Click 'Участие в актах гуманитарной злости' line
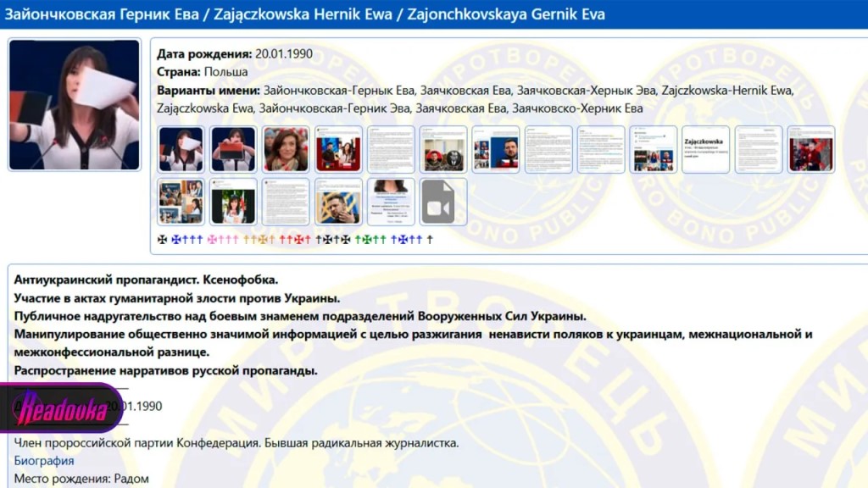Viewport: 868px width, 488px height. coord(177,298)
